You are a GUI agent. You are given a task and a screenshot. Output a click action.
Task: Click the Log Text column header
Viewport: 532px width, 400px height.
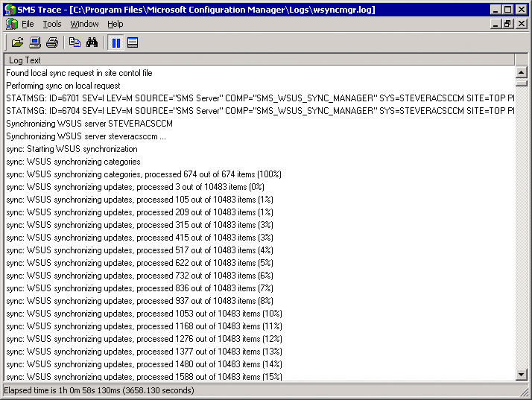(x=259, y=60)
